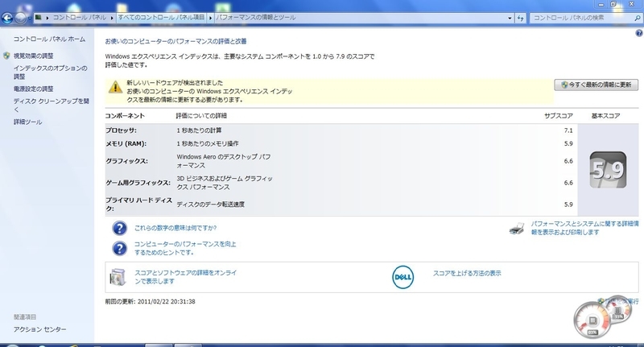
Task: Open the blue help question mark icon
Action: click(x=639, y=33)
